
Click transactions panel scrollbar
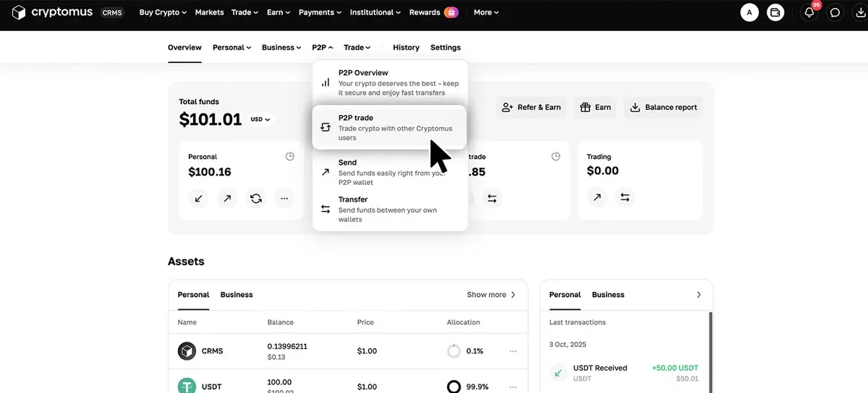coord(710,353)
